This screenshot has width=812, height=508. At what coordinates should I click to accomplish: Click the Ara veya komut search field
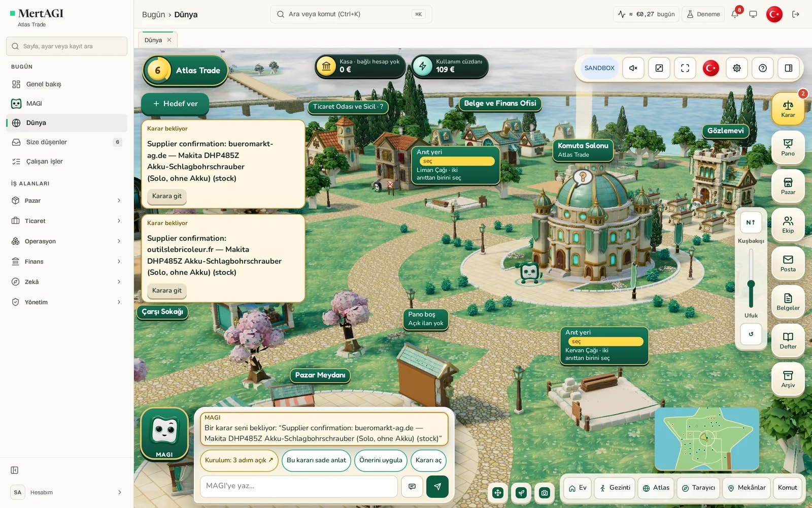pyautogui.click(x=351, y=14)
